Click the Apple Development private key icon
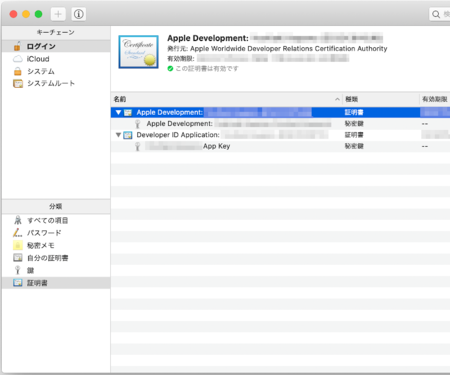450x375 pixels. tap(137, 124)
